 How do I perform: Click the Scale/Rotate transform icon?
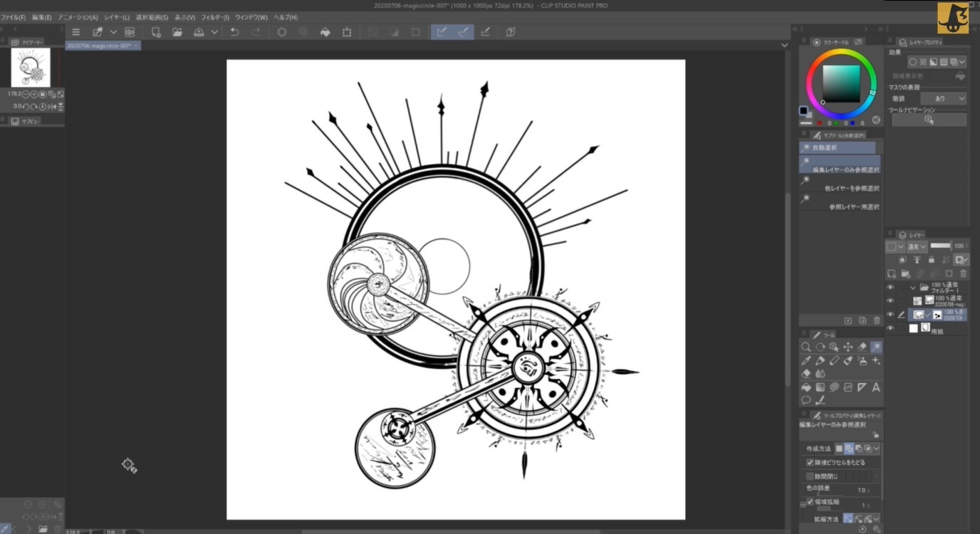[347, 32]
